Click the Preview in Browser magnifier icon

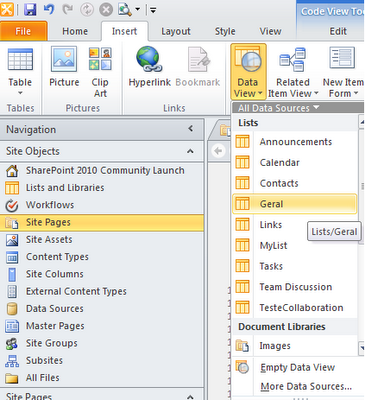[x=125, y=10]
